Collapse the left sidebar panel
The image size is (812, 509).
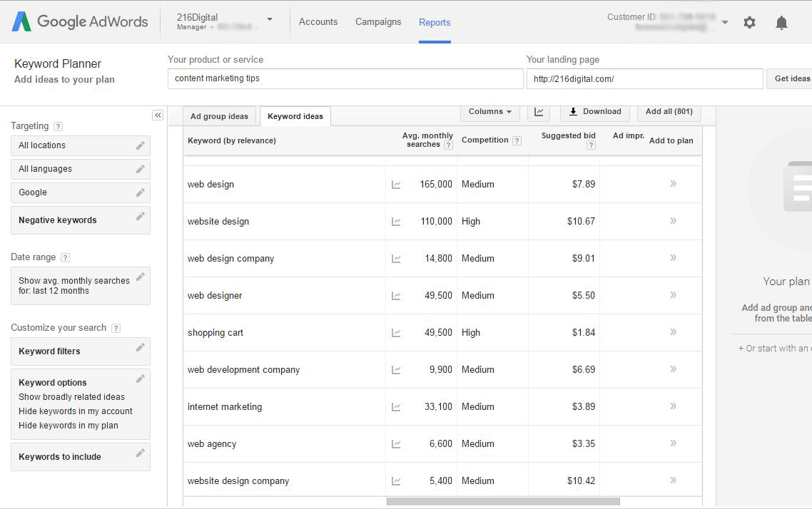coord(158,115)
